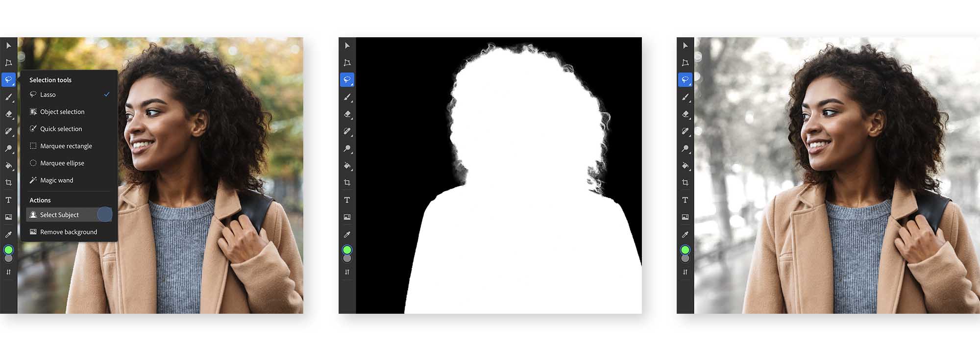Select the Eyedropper tool in the middle panel
Image resolution: width=980 pixels, height=351 pixels.
pyautogui.click(x=347, y=234)
